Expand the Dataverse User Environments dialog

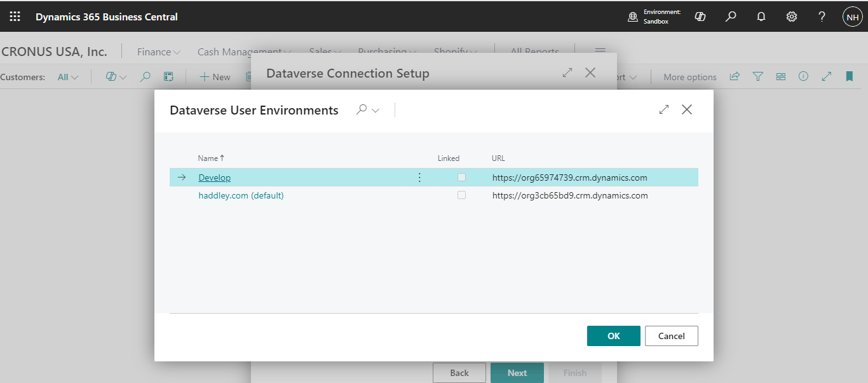[x=664, y=109]
